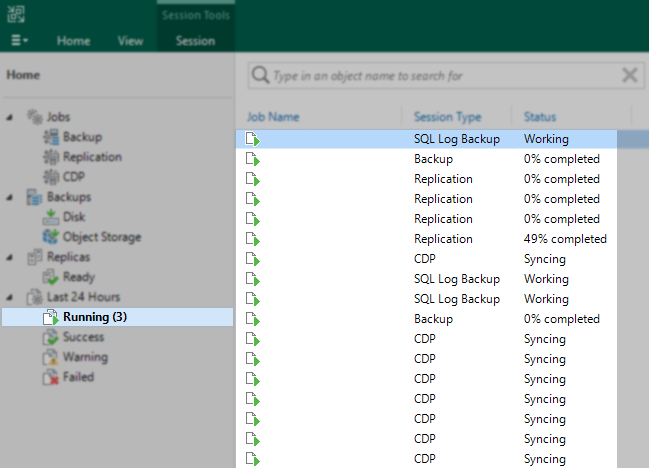The height and width of the screenshot is (468, 649).
Task: Switch to the Home ribbon tab
Action: pos(73,41)
